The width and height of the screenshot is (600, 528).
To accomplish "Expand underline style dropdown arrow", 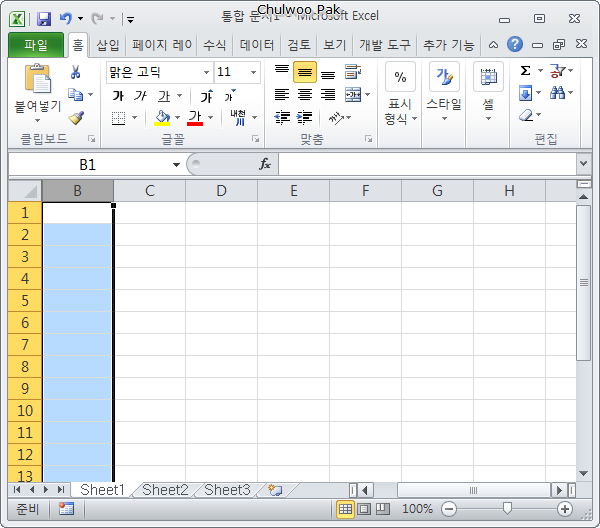I will (x=179, y=96).
